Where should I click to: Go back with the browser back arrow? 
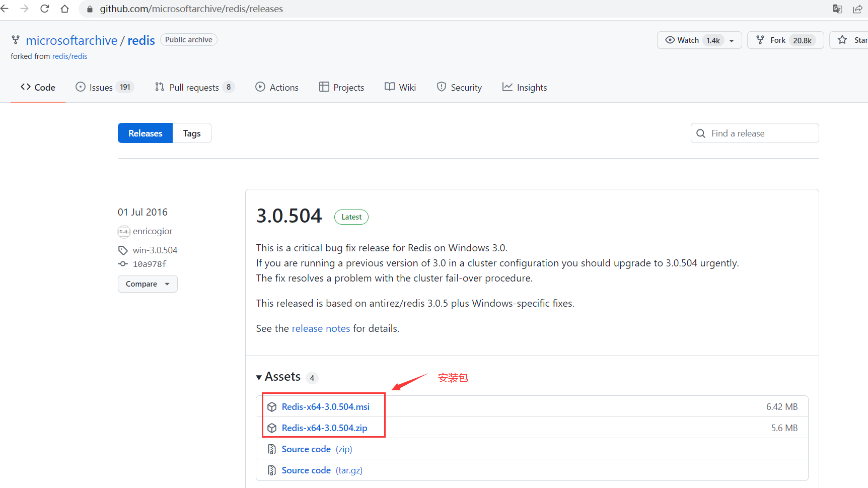5,9
